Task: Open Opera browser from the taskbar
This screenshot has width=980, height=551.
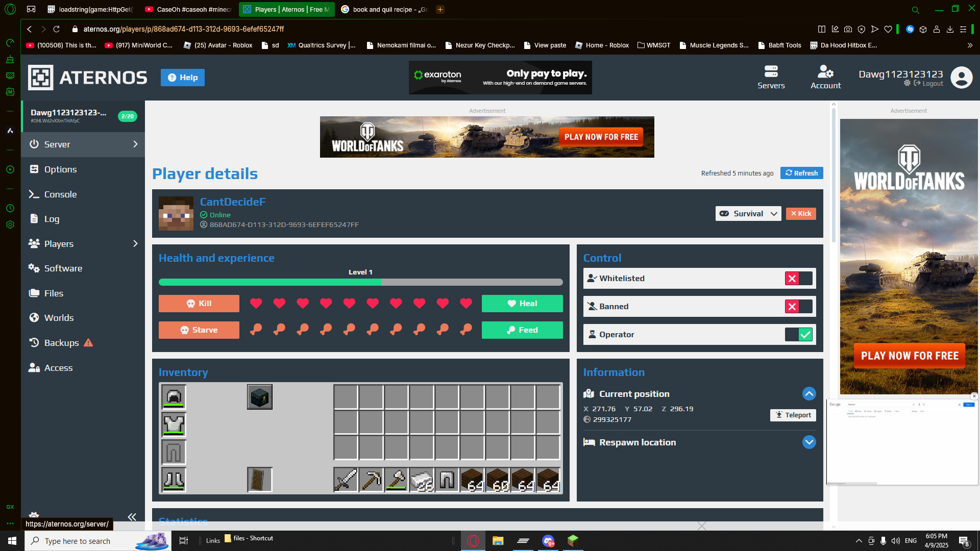Action: (x=473, y=541)
